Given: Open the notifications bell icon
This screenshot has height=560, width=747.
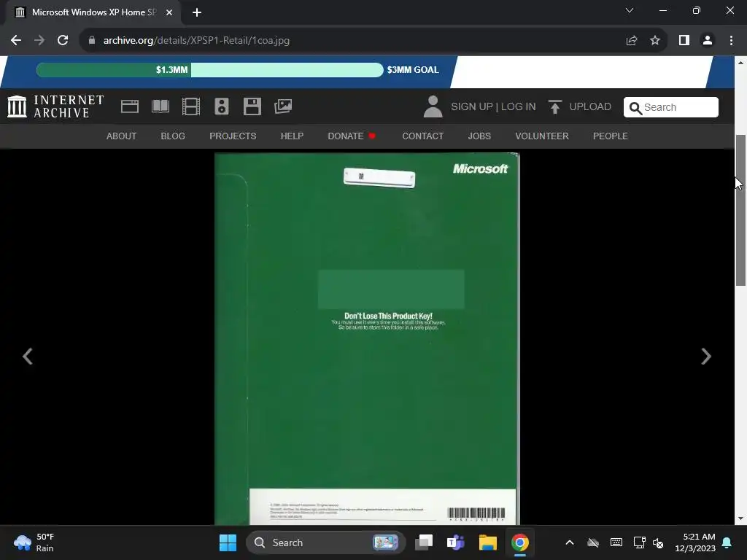Looking at the screenshot, I should tap(727, 542).
